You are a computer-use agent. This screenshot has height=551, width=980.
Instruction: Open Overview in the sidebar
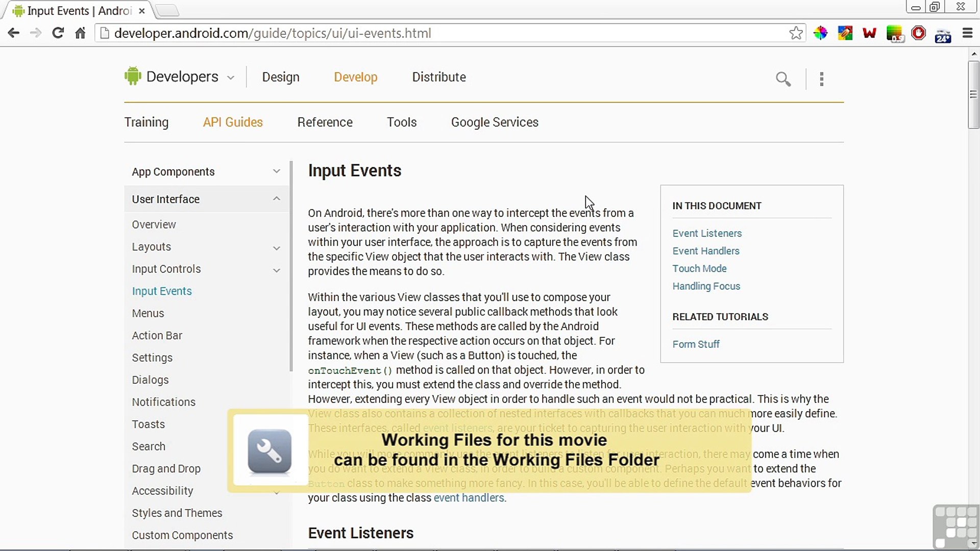point(154,224)
